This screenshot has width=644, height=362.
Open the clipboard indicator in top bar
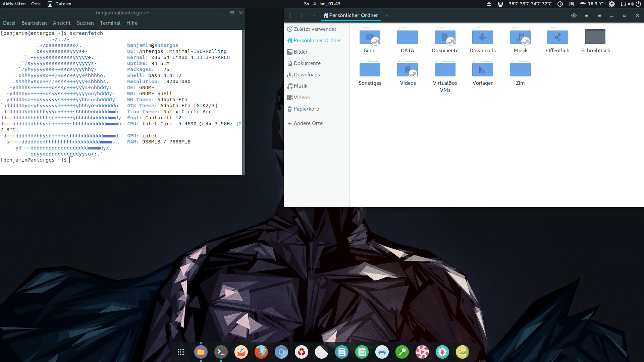pyautogui.click(x=572, y=4)
